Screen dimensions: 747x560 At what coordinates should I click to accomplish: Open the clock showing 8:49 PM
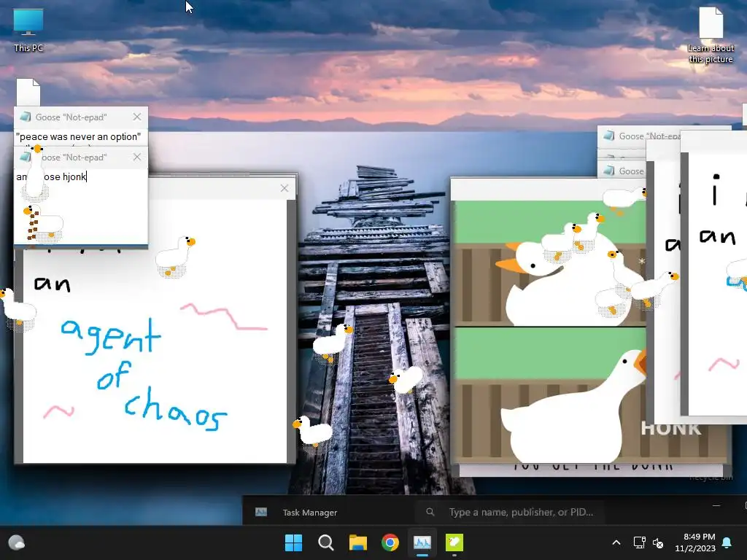(x=695, y=542)
